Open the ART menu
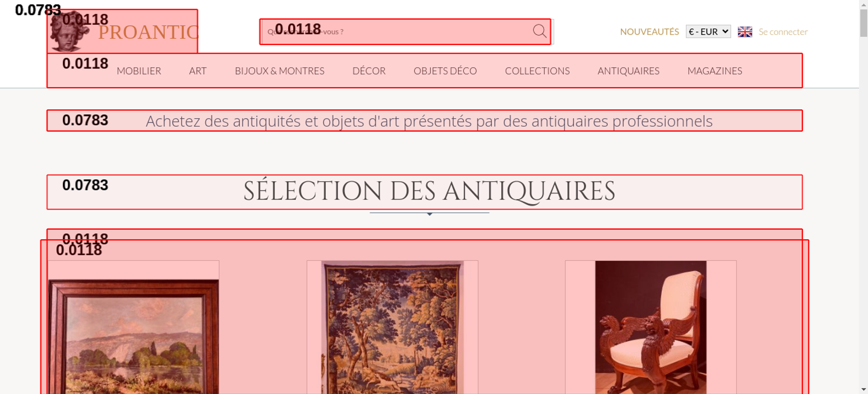 [x=198, y=71]
